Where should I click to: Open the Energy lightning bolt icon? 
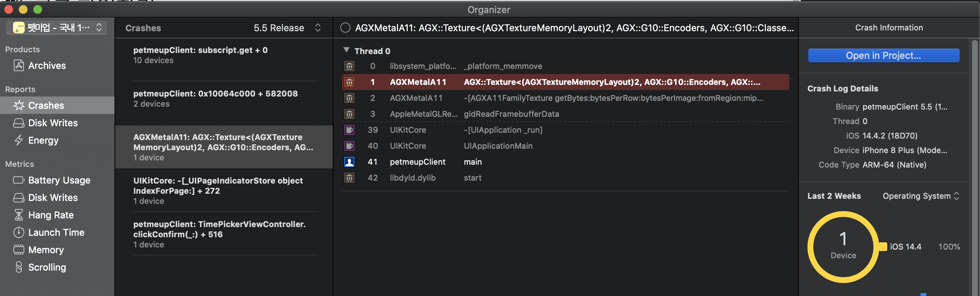(x=18, y=141)
